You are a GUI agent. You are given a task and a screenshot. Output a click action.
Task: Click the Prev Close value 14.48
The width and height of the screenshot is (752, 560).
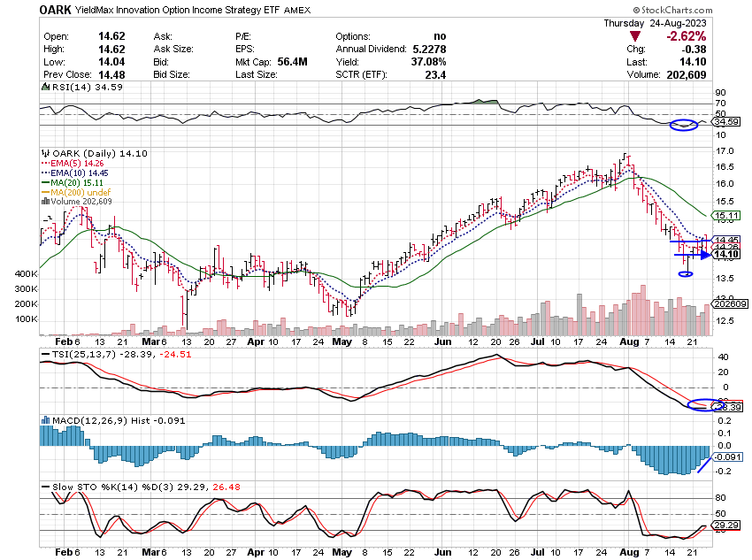click(x=111, y=75)
